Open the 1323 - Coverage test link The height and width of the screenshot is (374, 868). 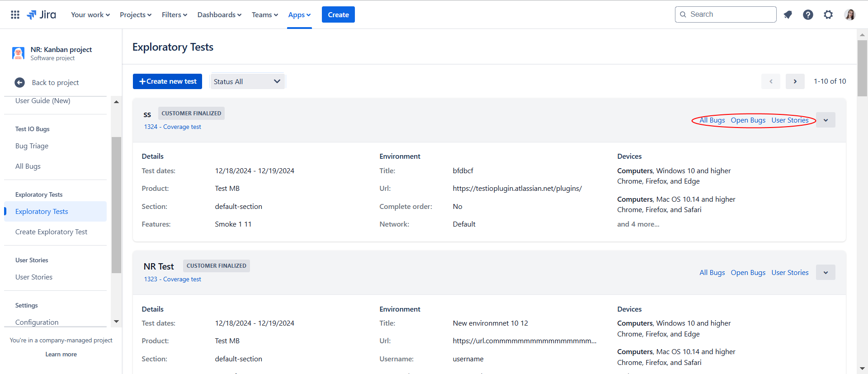(x=173, y=279)
